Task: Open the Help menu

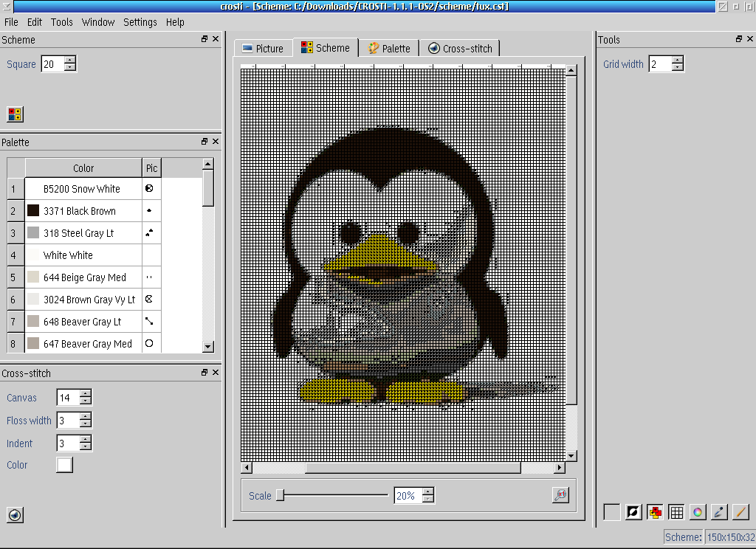Action: click(x=175, y=22)
